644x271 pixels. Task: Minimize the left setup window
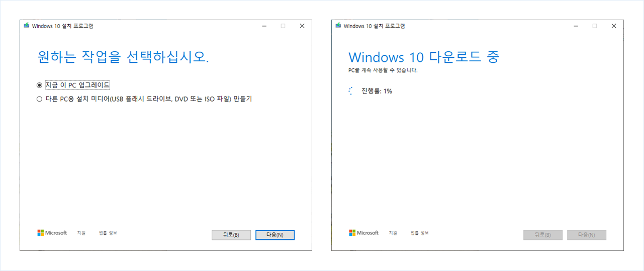tap(264, 26)
